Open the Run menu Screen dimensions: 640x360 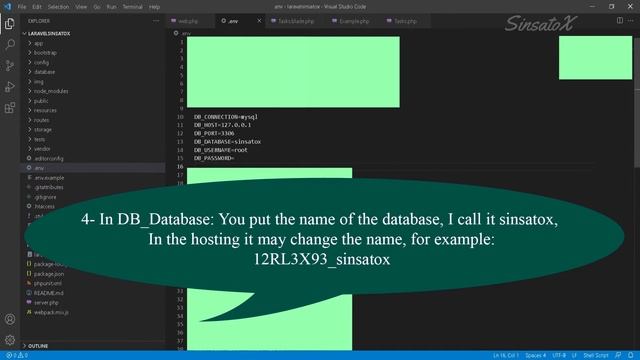pyautogui.click(x=111, y=7)
